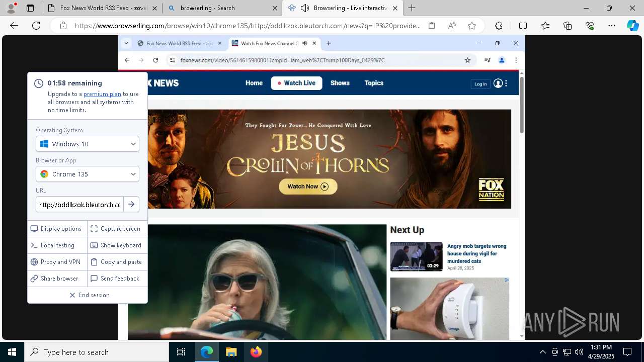Open Edge clipboard permission icon in address bar

click(x=432, y=26)
